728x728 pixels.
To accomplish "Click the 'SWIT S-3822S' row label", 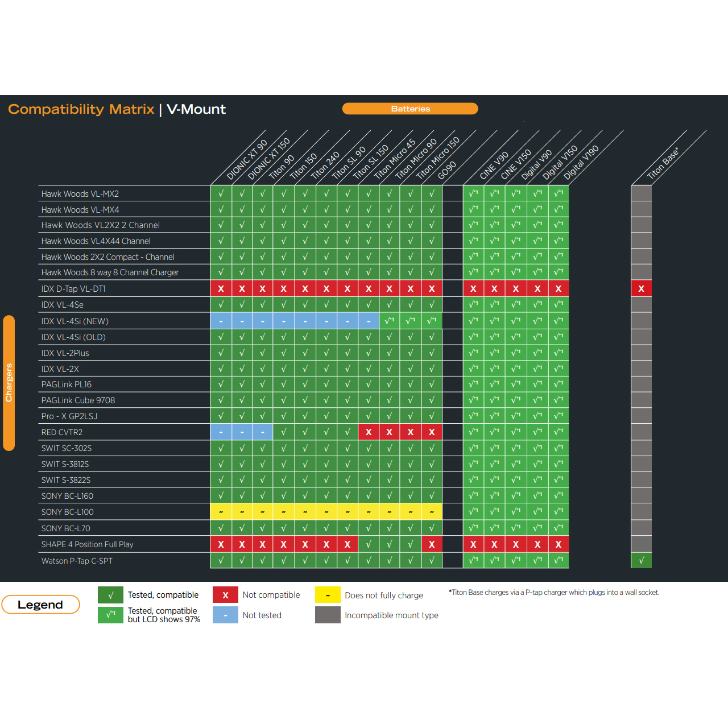I will click(66, 480).
